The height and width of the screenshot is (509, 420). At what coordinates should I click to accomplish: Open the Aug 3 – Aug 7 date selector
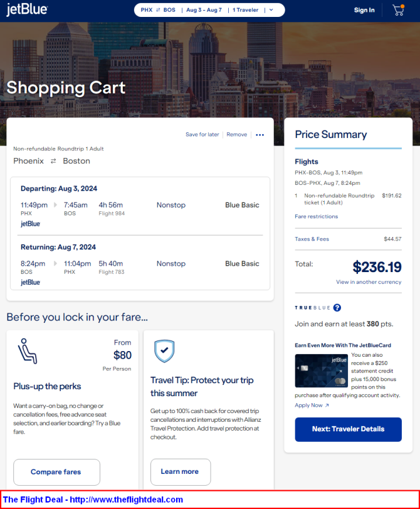pos(204,10)
